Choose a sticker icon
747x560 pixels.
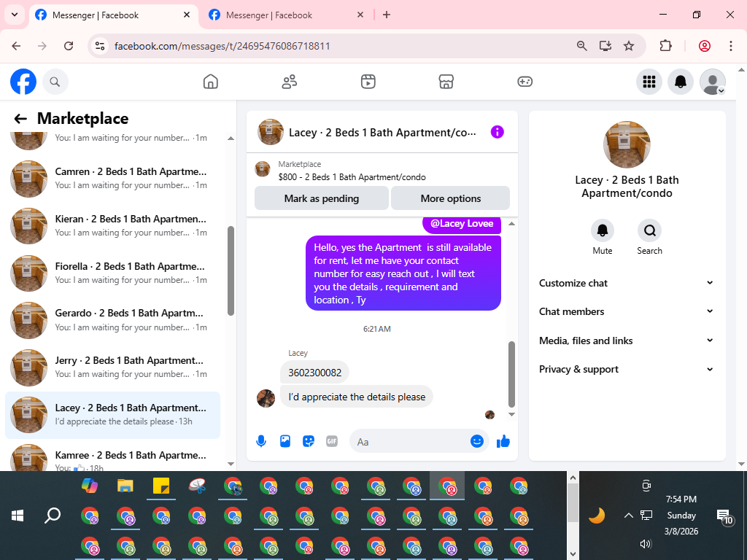[309, 441]
